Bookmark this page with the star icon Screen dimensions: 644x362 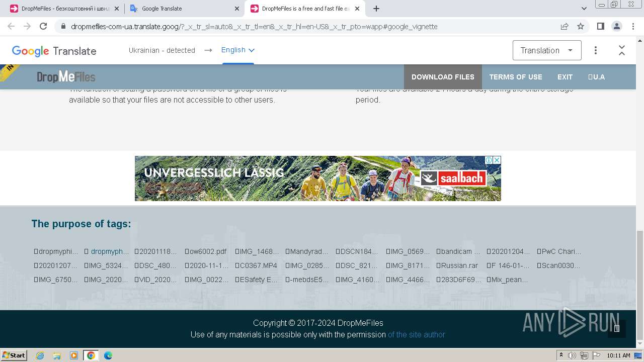coord(581,26)
